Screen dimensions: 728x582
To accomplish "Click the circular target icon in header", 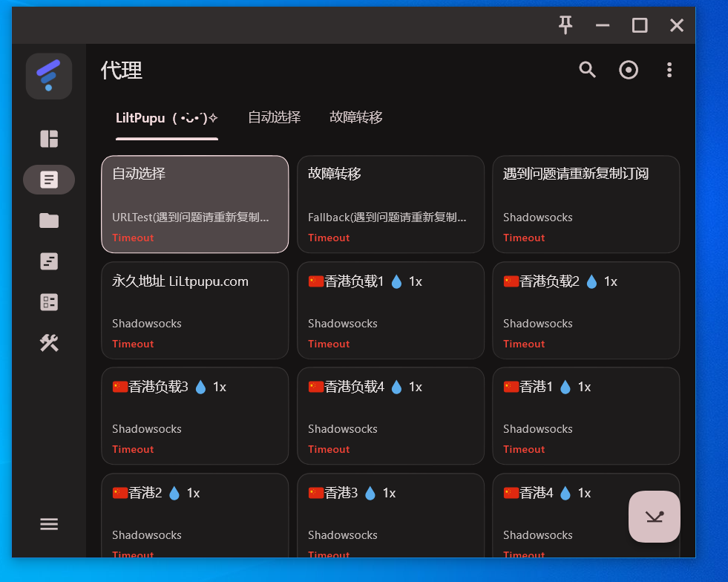I will point(629,70).
